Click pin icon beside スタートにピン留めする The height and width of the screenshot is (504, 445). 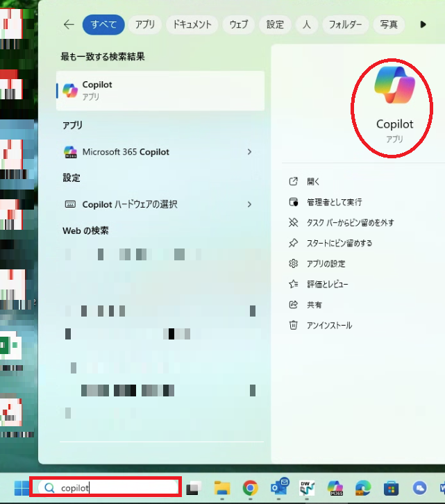293,243
